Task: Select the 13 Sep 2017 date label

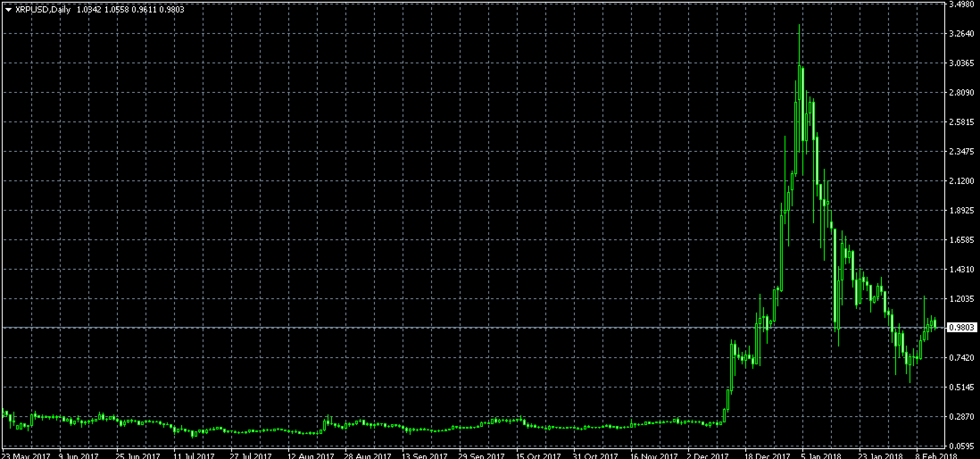Action: pyautogui.click(x=425, y=456)
